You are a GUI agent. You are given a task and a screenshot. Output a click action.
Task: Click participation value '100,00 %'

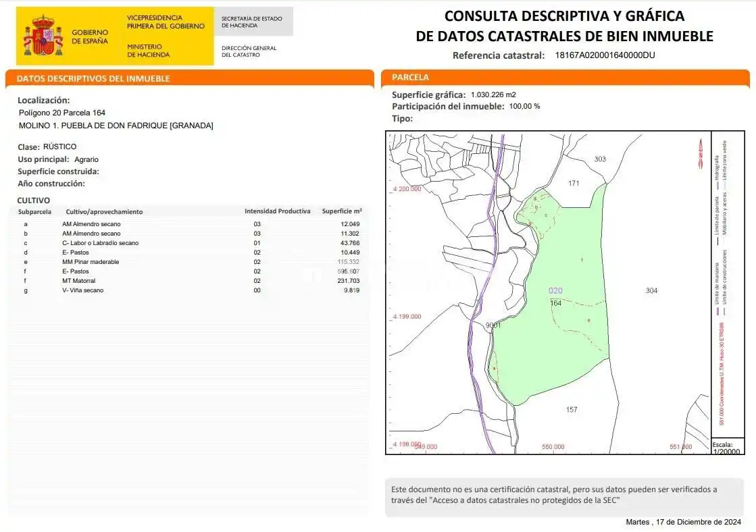click(524, 106)
